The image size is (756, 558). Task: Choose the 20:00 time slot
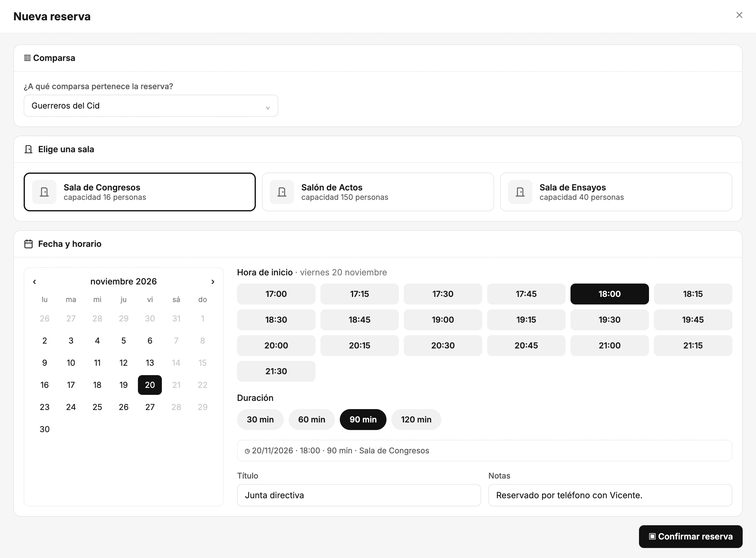(x=276, y=345)
